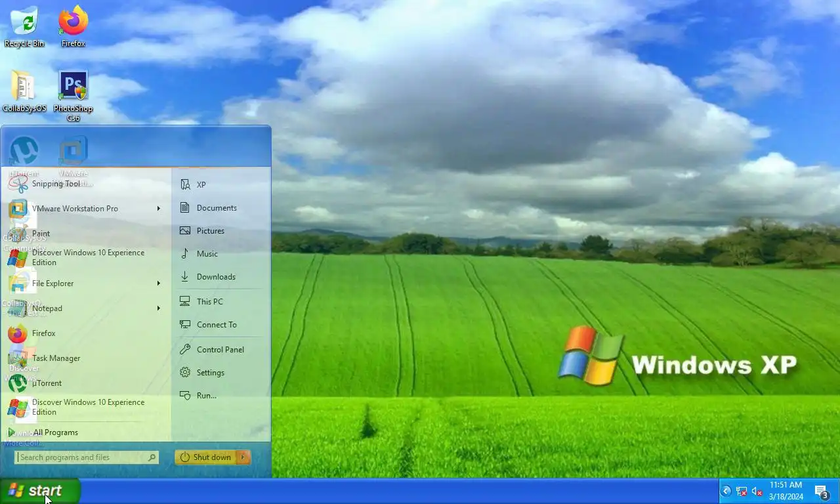Open Recycle Bin on the desktop
The height and width of the screenshot is (504, 840).
tap(24, 26)
